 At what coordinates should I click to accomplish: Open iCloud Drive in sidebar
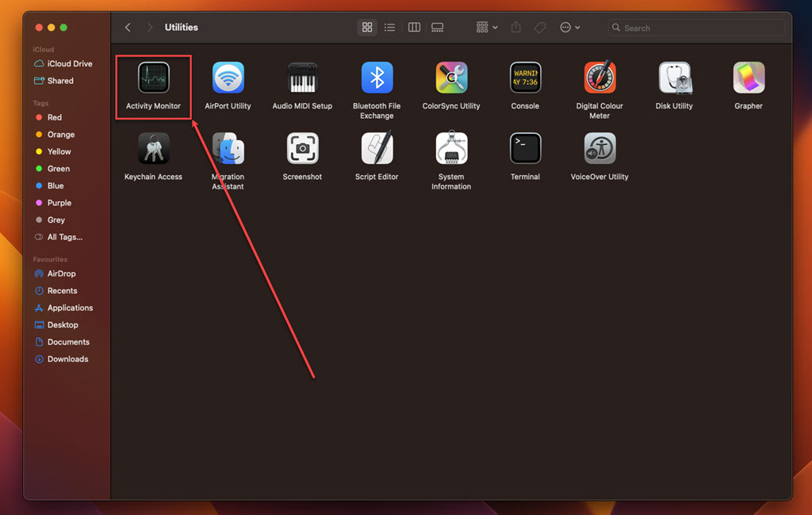coord(63,63)
